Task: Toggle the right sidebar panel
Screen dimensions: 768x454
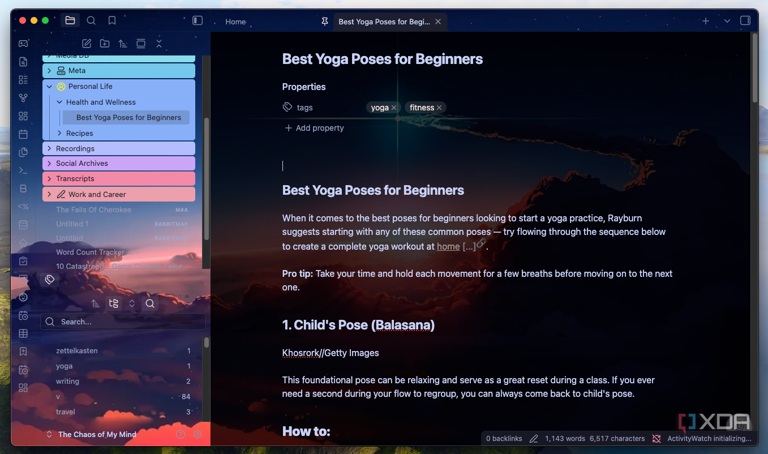Action: coord(745,21)
